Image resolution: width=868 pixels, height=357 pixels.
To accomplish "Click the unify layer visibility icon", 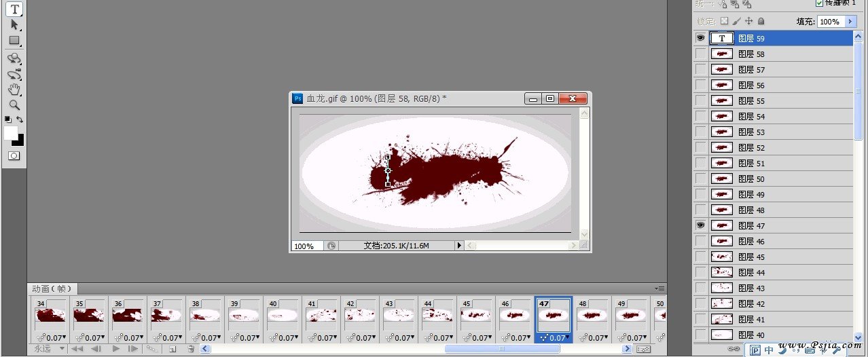I will coord(735,4).
